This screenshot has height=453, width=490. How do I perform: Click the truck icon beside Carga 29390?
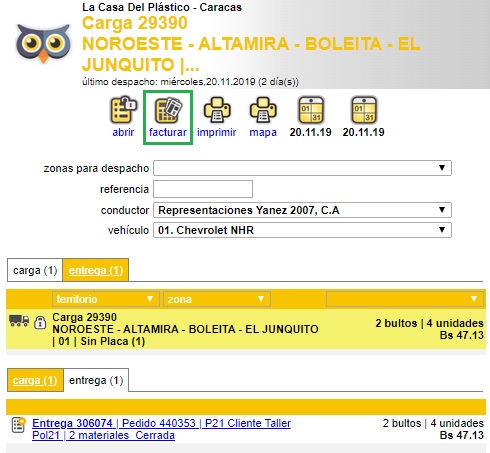pyautogui.click(x=19, y=320)
